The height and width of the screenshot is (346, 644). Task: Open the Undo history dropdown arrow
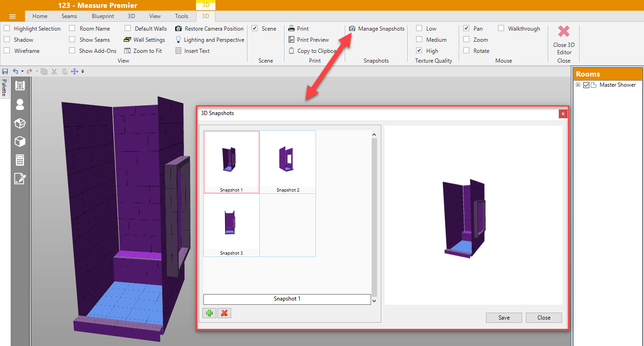(22, 71)
